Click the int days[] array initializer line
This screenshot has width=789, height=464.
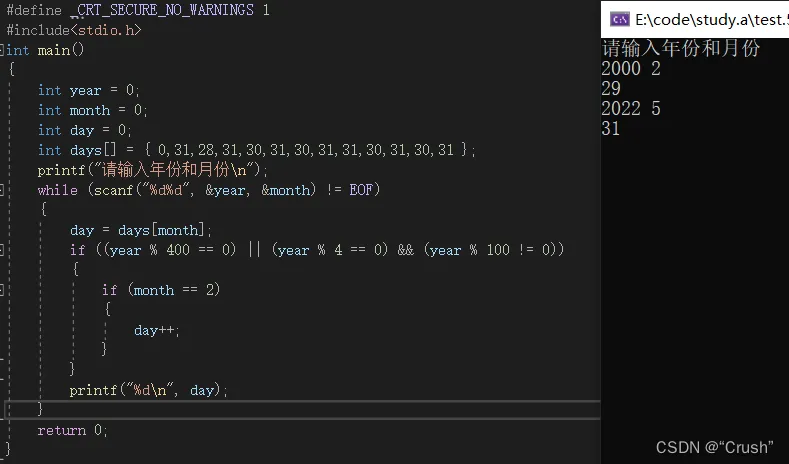[257, 150]
